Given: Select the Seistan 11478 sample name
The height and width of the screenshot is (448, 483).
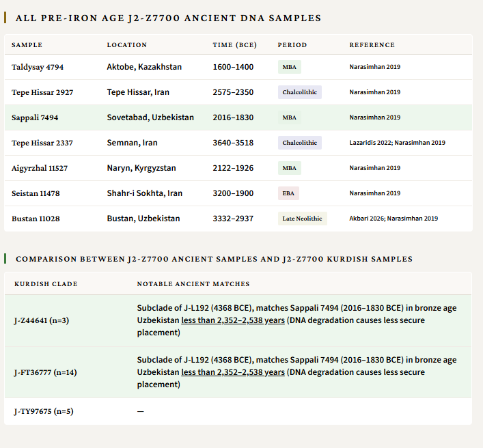Looking at the screenshot, I should (36, 193).
